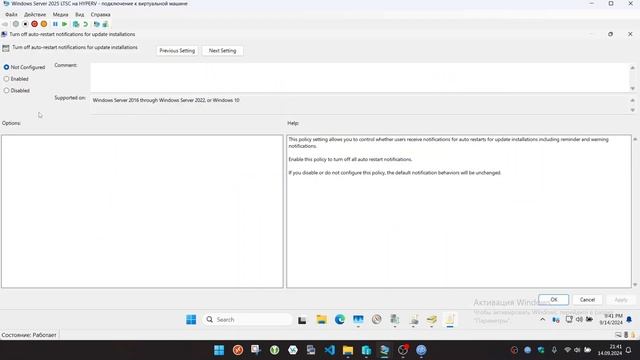
Task: Open host clock showing 14.09.2024
Action: 610,350
